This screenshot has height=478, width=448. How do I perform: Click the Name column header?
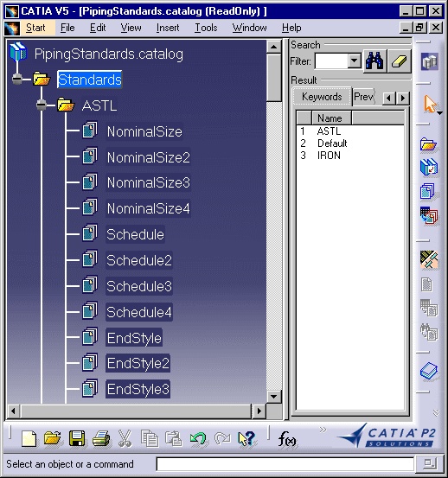point(331,118)
